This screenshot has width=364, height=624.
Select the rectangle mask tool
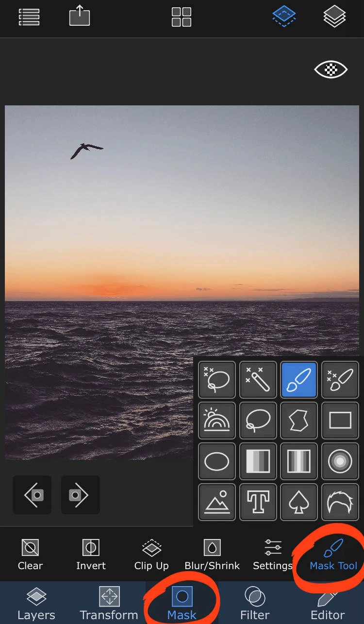tap(340, 421)
